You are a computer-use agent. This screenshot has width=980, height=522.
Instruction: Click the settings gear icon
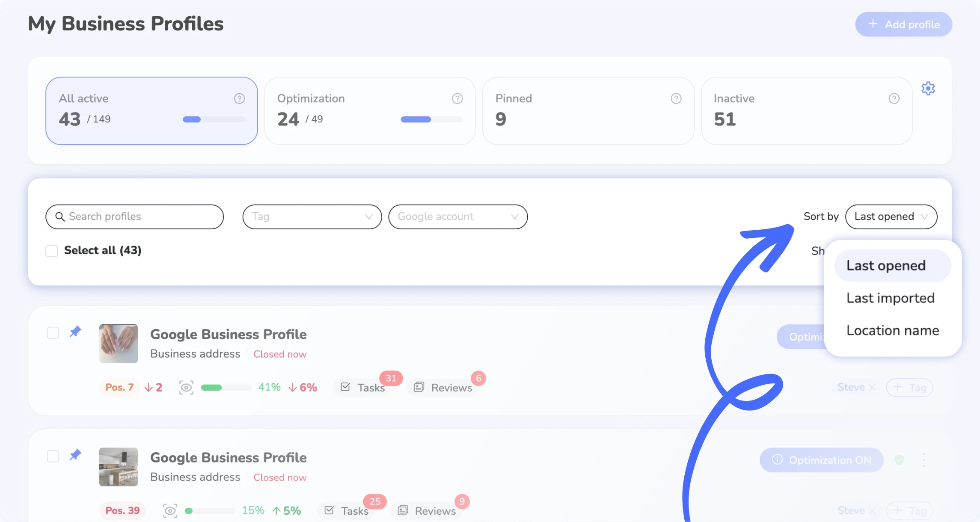[928, 89]
